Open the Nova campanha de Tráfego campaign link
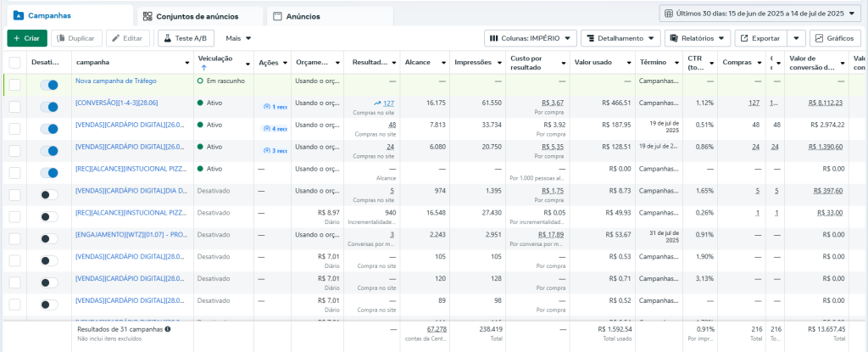This screenshot has height=352, width=868. 115,81
